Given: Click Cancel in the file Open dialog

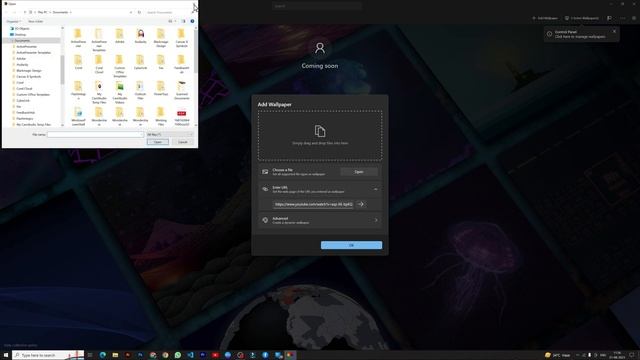Looking at the screenshot, I should point(182,142).
